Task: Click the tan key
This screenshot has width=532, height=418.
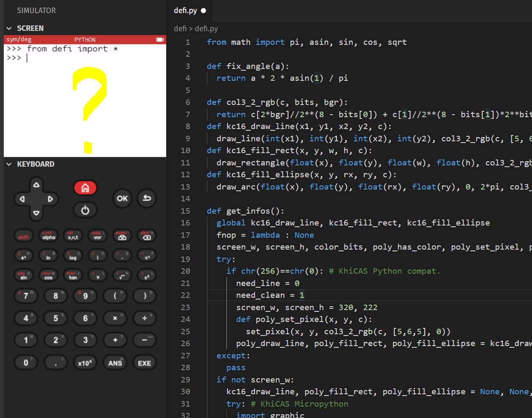Action: click(73, 275)
